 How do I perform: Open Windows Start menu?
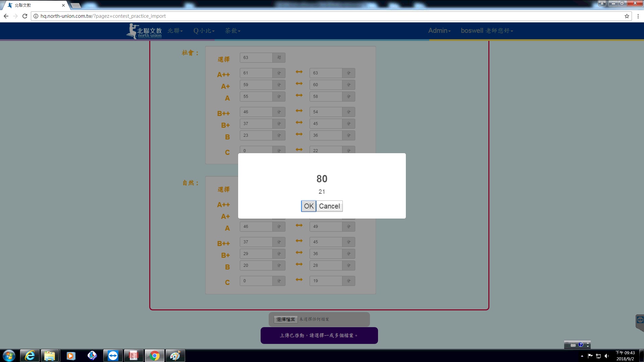[9, 356]
